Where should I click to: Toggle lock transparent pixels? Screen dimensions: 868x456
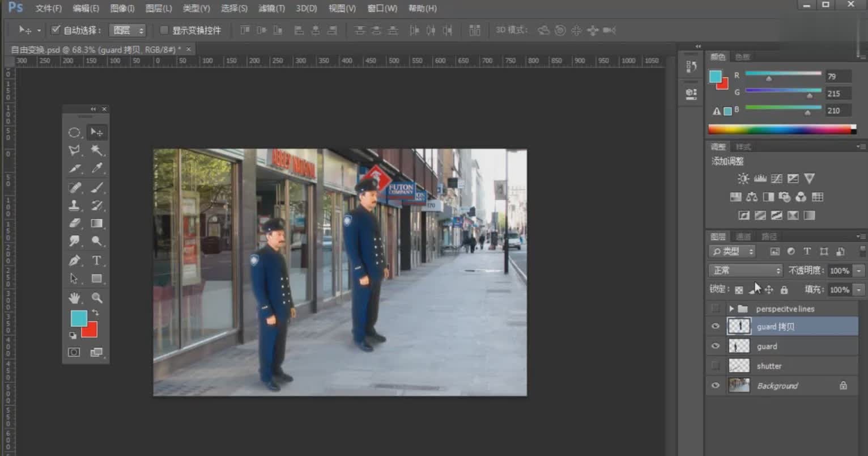(x=739, y=290)
